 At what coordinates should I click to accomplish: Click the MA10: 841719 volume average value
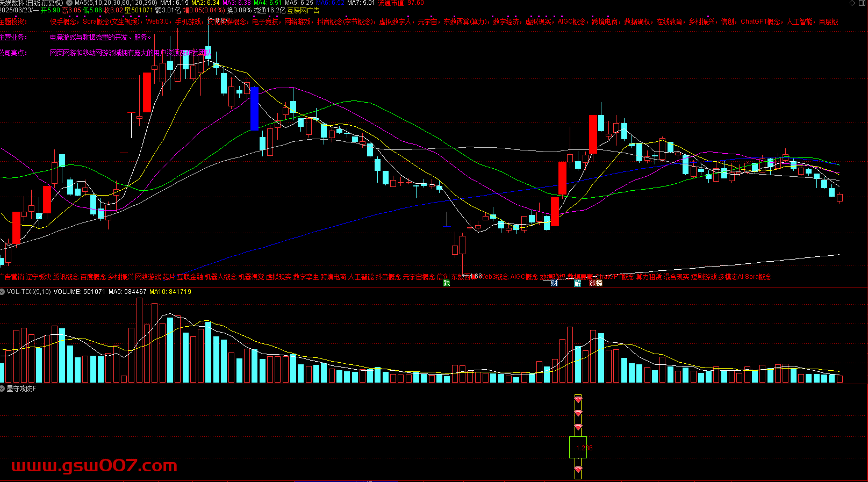point(170,292)
